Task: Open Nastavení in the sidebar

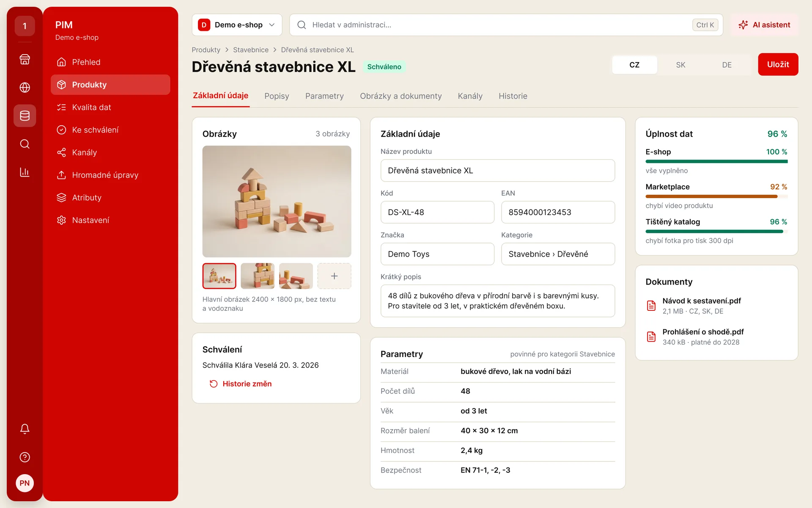Action: click(110, 220)
